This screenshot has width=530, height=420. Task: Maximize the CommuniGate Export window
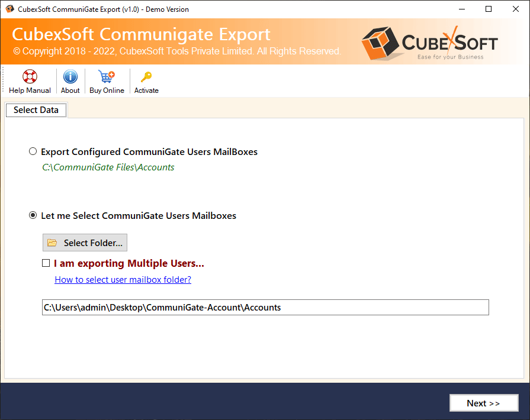489,9
